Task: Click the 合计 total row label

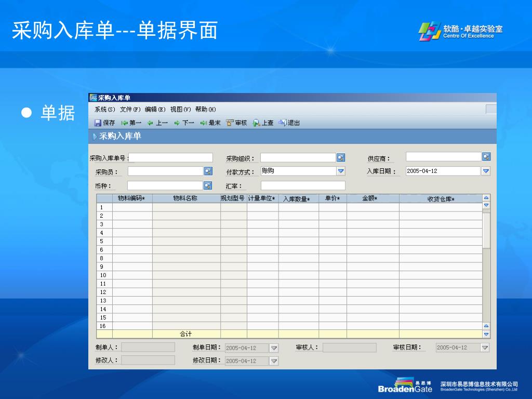Action: click(x=186, y=334)
